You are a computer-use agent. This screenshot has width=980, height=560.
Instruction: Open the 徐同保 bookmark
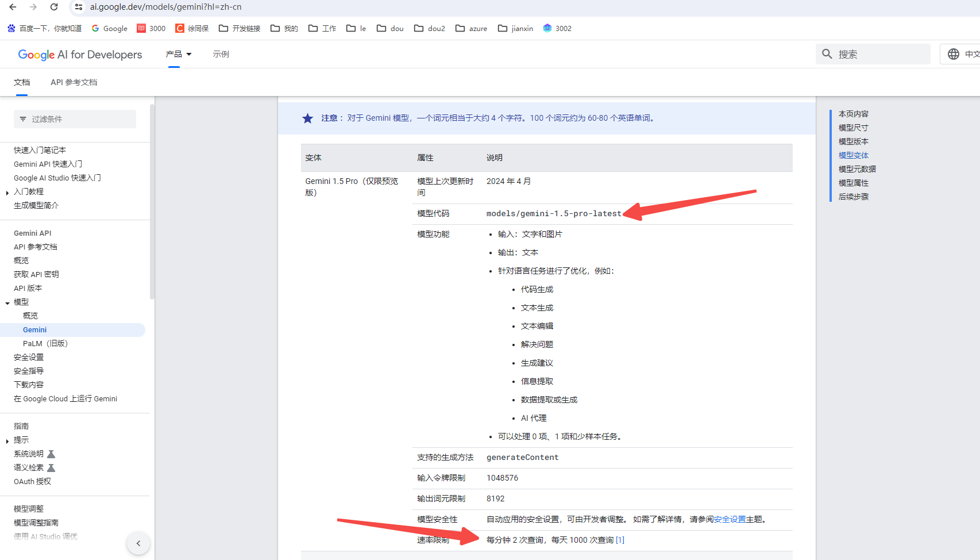tap(192, 28)
